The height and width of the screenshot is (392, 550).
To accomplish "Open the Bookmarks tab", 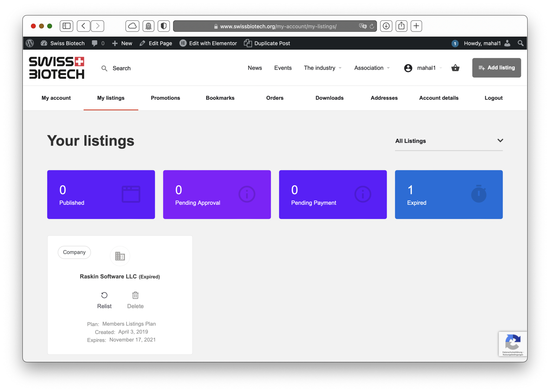I will pos(220,98).
